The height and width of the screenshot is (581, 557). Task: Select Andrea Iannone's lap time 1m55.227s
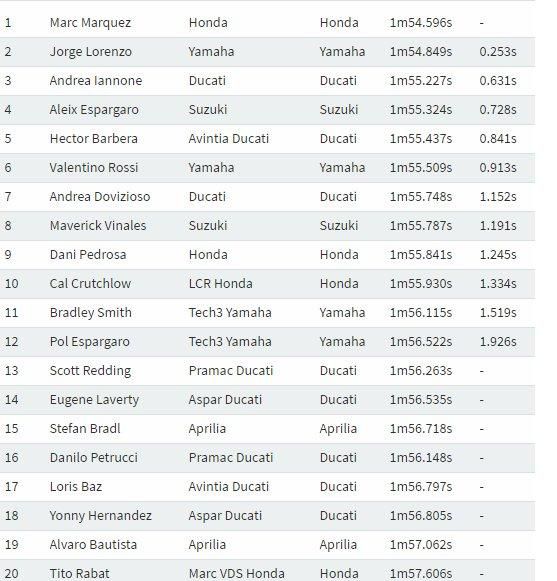click(421, 81)
